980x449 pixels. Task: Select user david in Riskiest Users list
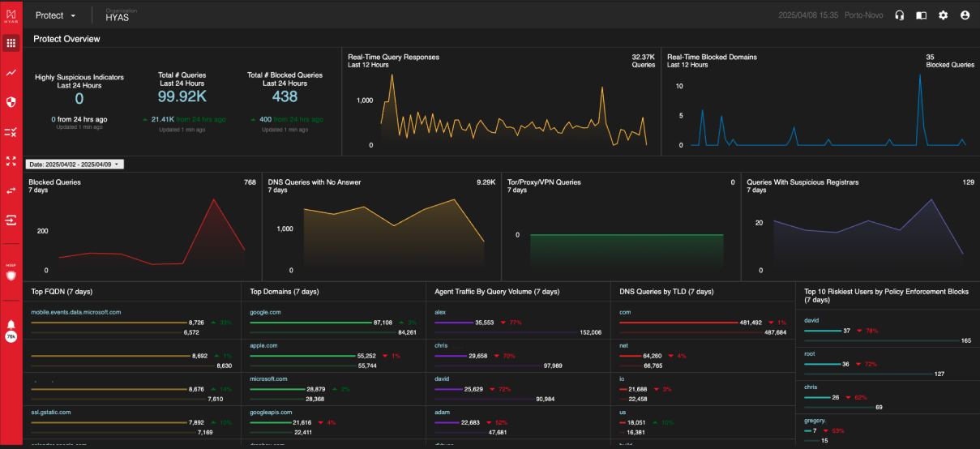click(811, 320)
